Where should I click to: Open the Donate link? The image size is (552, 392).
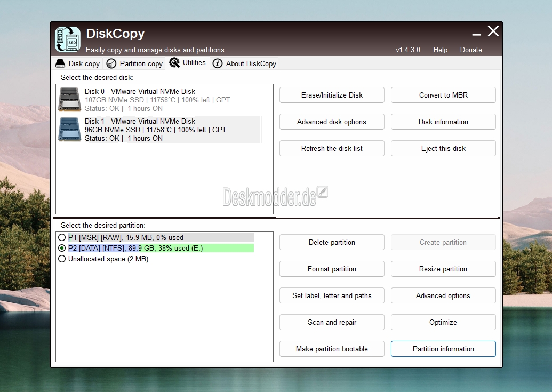point(471,50)
